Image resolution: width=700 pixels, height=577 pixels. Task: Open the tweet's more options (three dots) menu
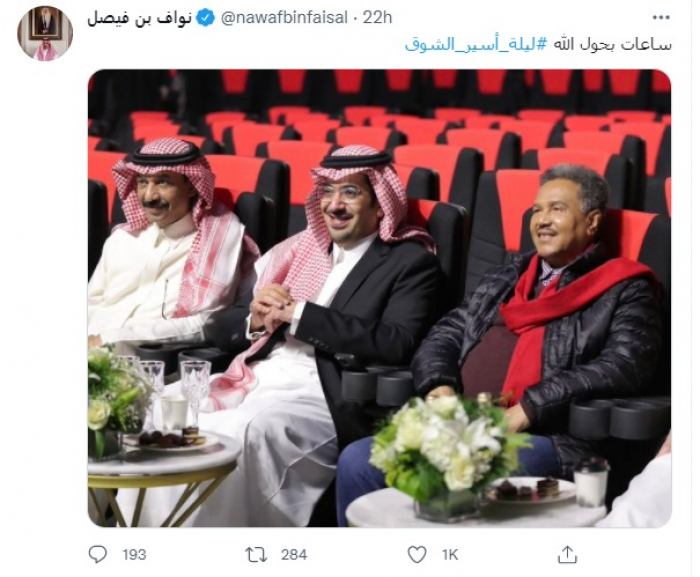[661, 17]
